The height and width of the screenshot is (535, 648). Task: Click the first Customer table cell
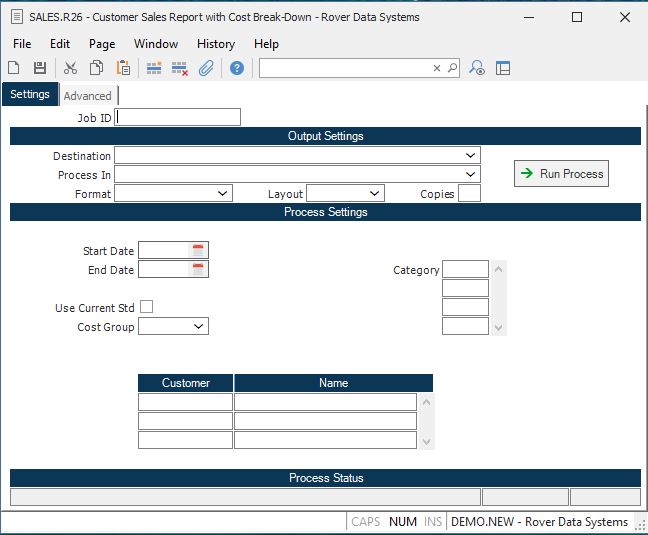(x=185, y=402)
